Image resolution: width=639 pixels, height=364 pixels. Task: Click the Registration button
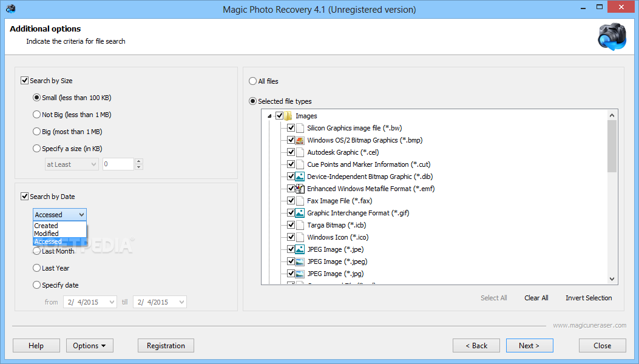[166, 346]
